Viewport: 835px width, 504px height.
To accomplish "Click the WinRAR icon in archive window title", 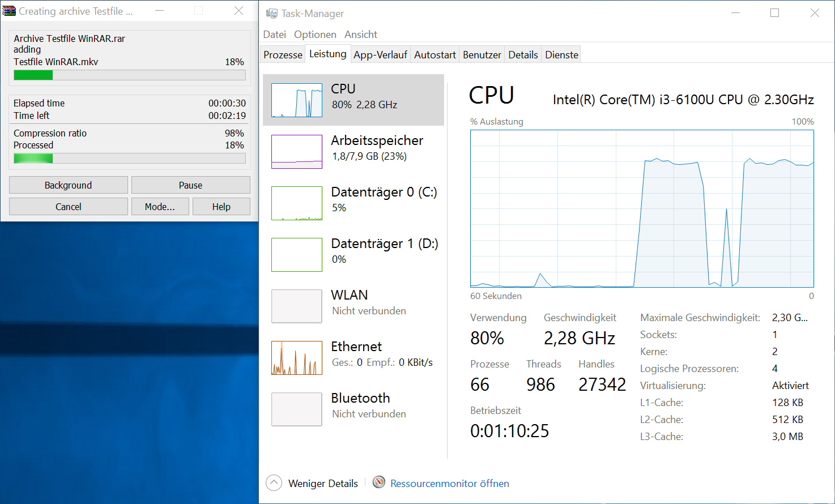I will click(10, 11).
